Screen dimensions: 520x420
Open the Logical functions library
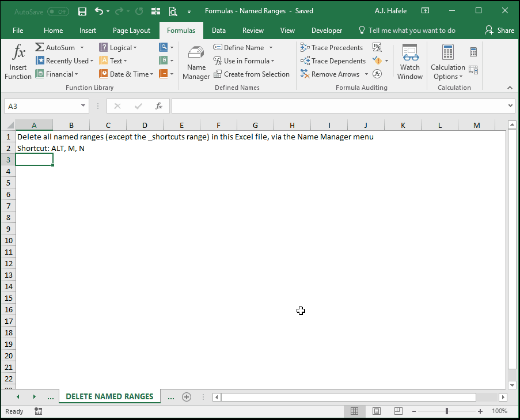[117, 47]
